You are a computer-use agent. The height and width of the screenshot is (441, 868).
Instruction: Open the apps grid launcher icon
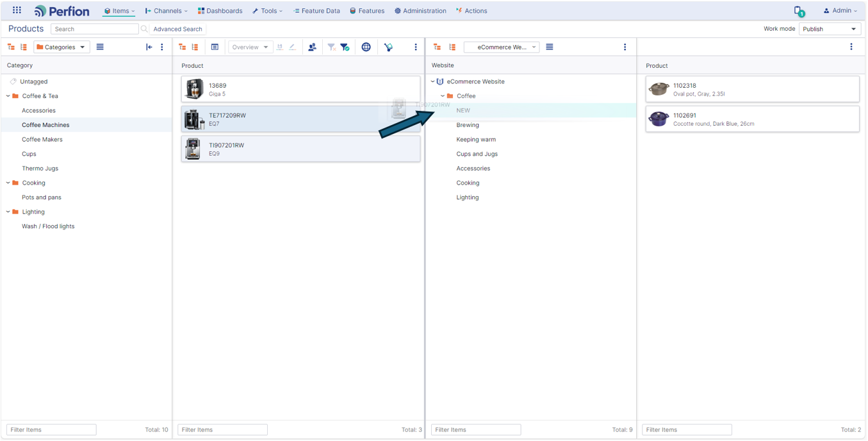[x=17, y=10]
